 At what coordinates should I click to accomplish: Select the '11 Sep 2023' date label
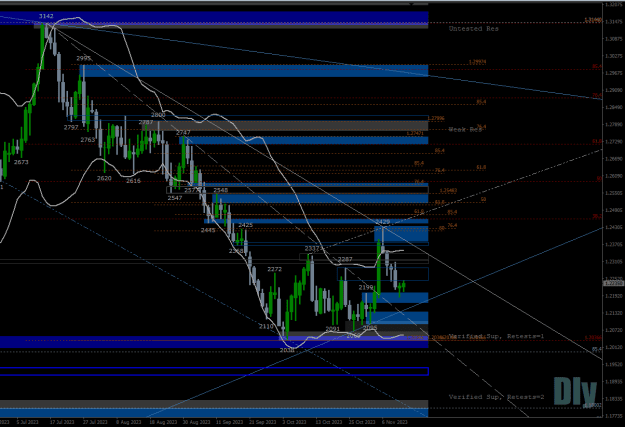(x=229, y=422)
